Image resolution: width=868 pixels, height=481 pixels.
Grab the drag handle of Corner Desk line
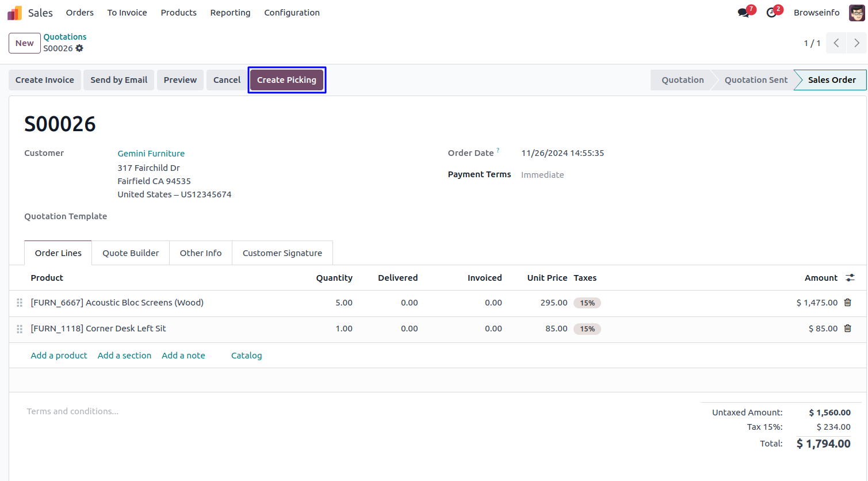coord(20,329)
